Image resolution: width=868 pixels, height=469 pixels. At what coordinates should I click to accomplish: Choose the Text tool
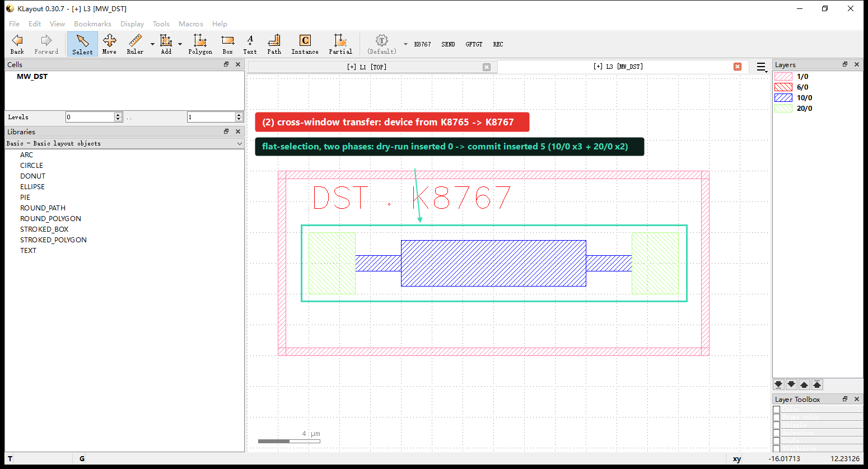tap(250, 44)
